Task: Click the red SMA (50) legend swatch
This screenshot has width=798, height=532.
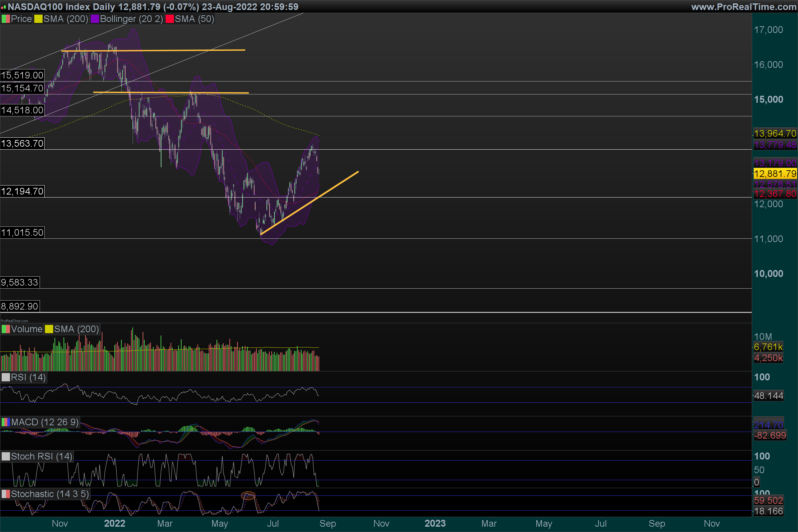Action: [x=170, y=19]
